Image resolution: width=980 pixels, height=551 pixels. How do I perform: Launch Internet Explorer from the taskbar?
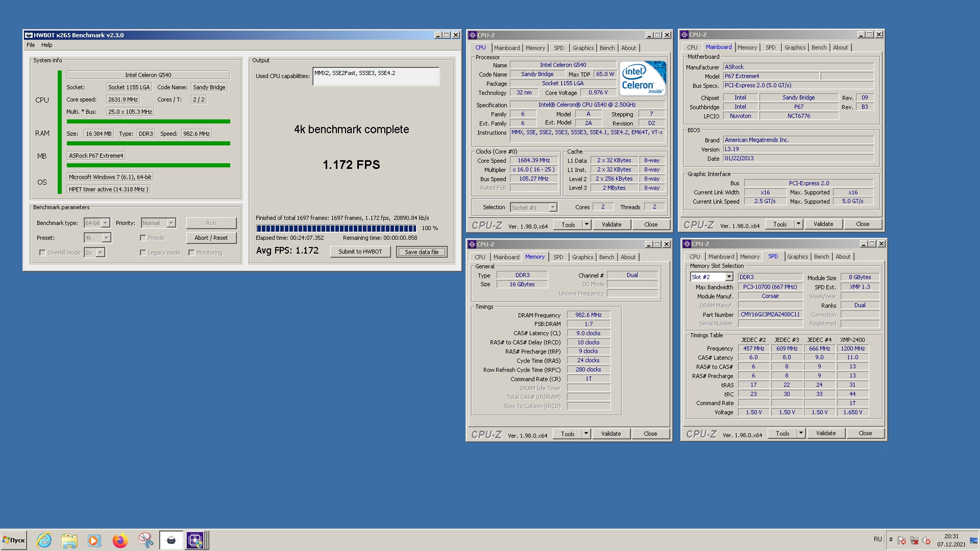pos(44,540)
